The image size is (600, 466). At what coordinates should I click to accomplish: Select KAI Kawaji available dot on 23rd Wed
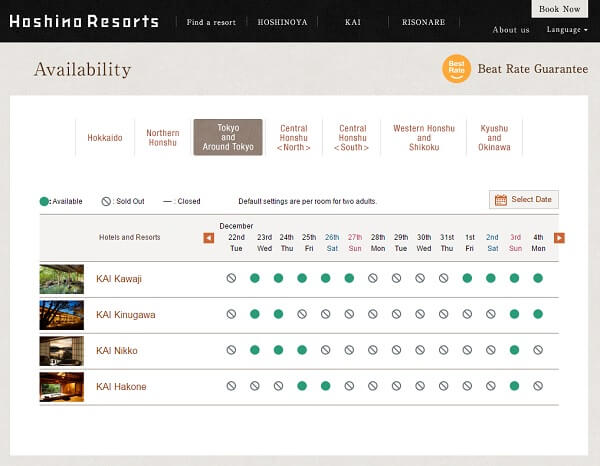click(x=255, y=278)
